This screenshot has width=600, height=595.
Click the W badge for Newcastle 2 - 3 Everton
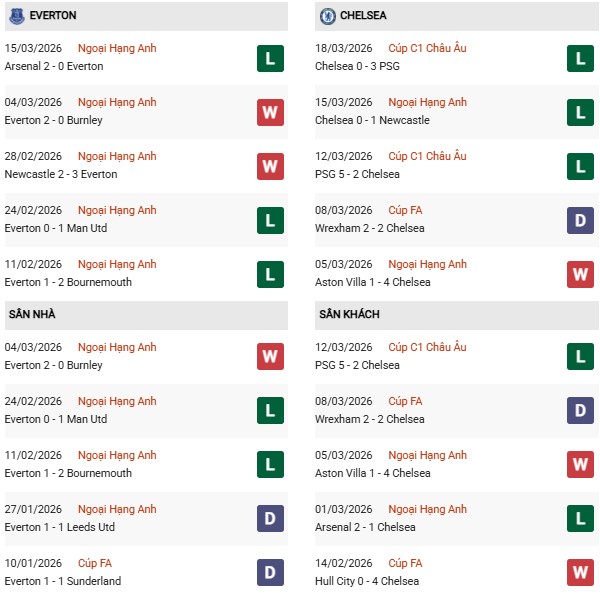[x=269, y=166]
